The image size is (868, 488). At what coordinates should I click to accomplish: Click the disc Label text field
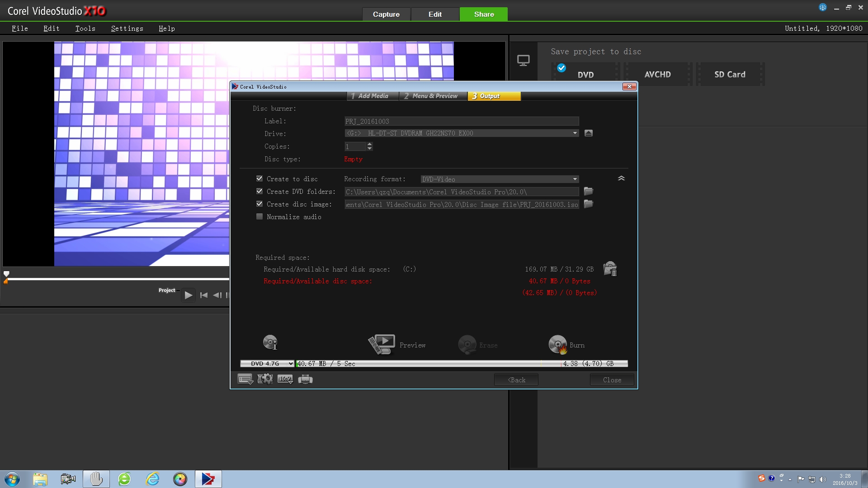462,121
